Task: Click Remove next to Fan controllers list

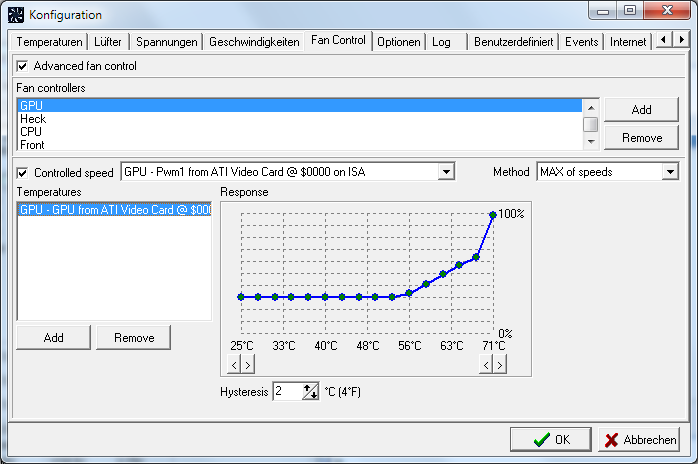Action: (x=641, y=138)
